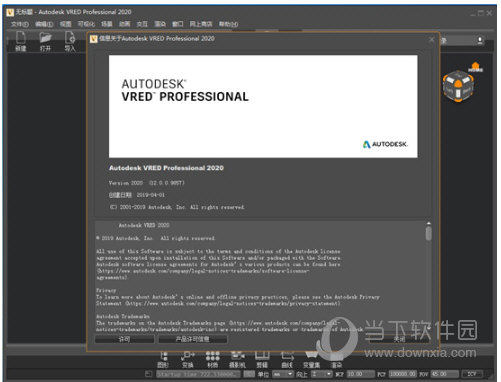Click the 许可 (License) button
Image resolution: width=501 pixels, height=382 pixels.
(x=125, y=339)
